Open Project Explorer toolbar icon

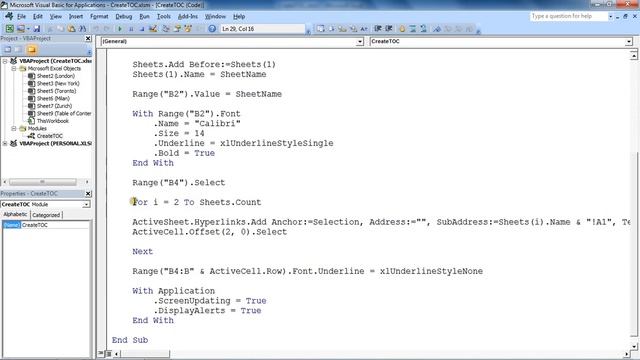[x=166, y=29]
